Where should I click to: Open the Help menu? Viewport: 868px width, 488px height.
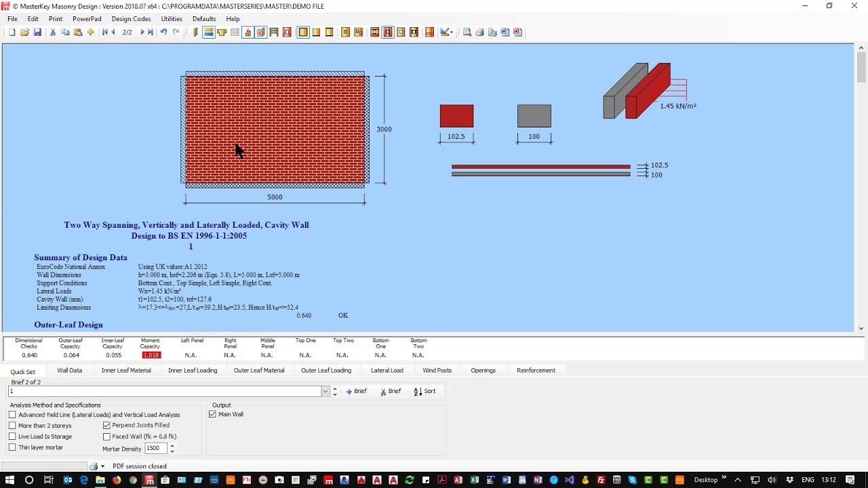point(233,19)
